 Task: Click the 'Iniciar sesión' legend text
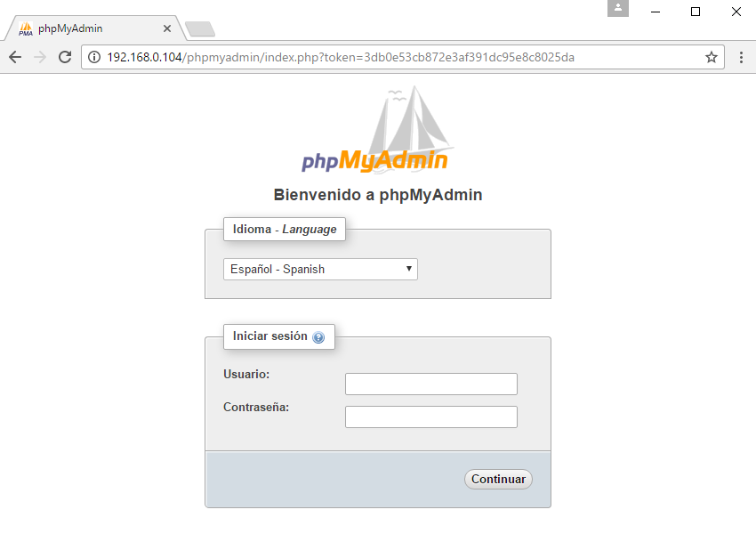tap(270, 336)
